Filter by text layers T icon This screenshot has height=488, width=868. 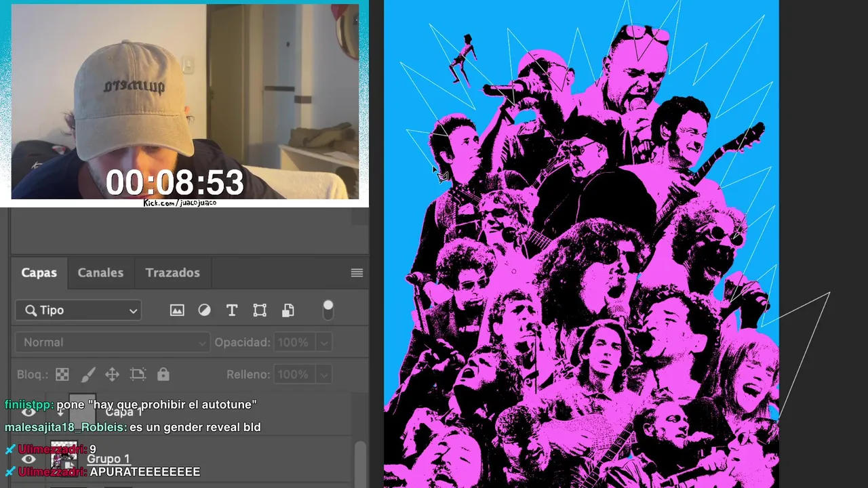232,310
